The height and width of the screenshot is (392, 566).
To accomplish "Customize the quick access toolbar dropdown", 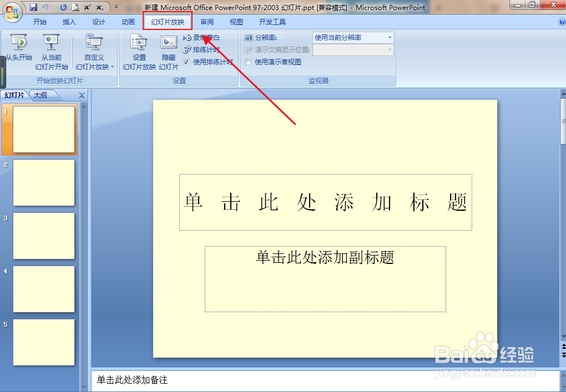I will (116, 7).
